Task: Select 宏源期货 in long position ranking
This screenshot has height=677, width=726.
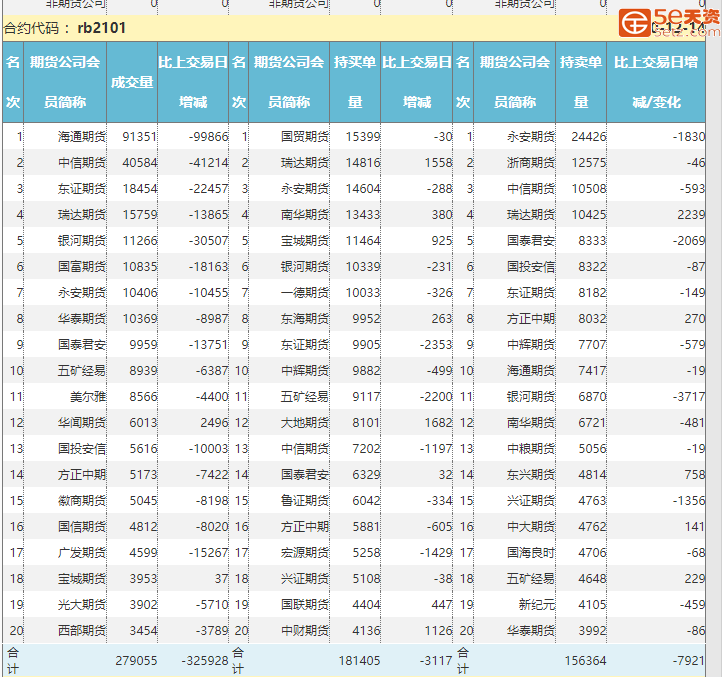Action: 305,552
